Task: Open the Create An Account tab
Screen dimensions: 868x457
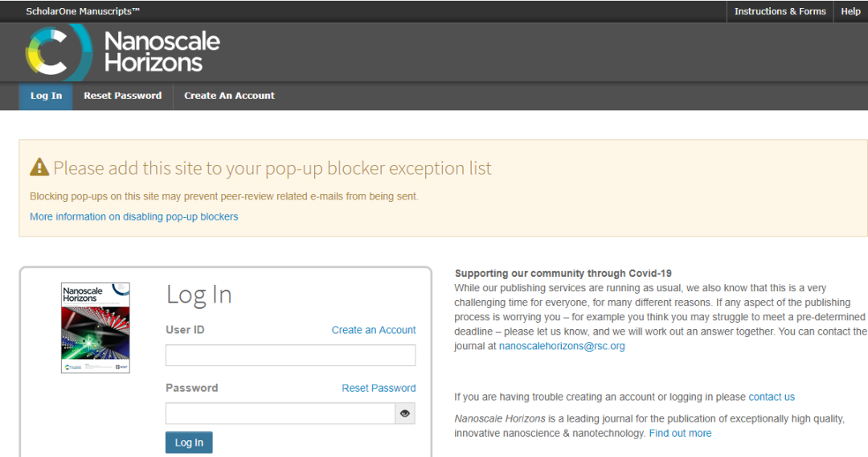Action: coord(229,96)
